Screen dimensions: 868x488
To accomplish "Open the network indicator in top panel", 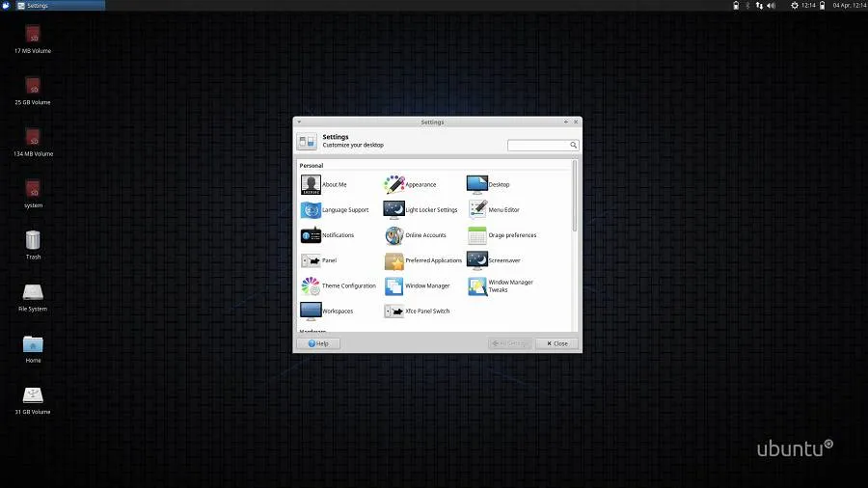I will 759,6.
